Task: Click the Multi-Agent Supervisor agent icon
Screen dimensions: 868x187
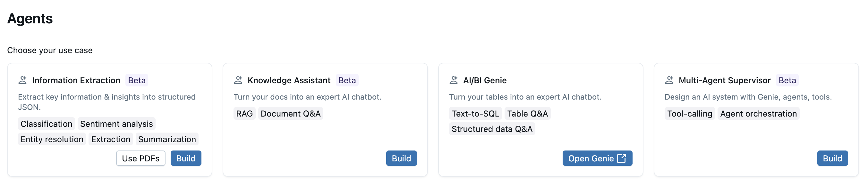Action: (x=669, y=80)
